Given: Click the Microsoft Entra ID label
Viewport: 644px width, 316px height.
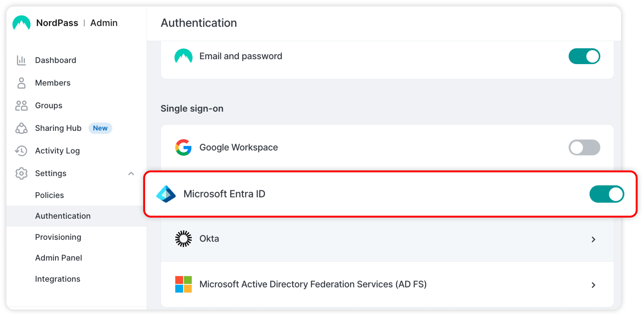Looking at the screenshot, I should tap(224, 194).
